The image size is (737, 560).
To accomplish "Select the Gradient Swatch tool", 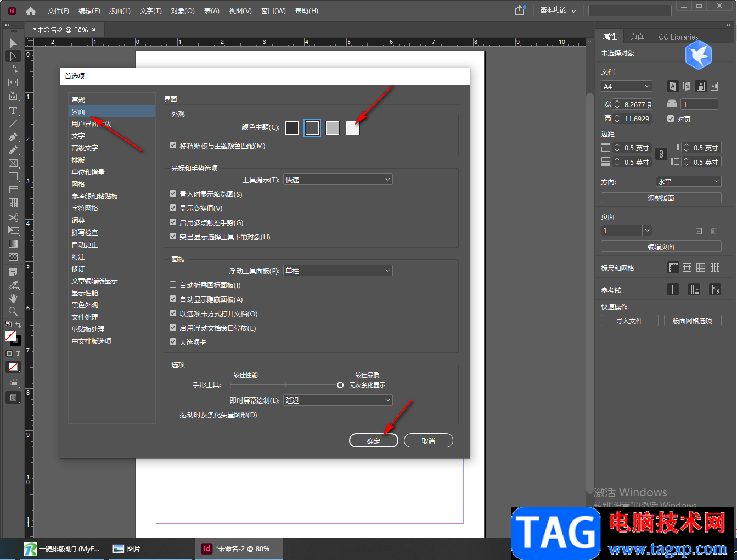I will tap(13, 244).
